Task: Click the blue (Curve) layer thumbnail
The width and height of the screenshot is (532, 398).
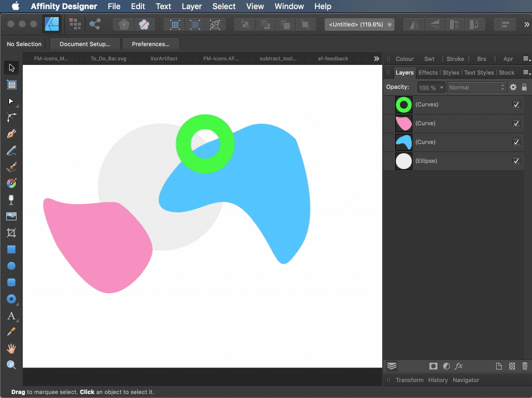Action: (x=404, y=142)
